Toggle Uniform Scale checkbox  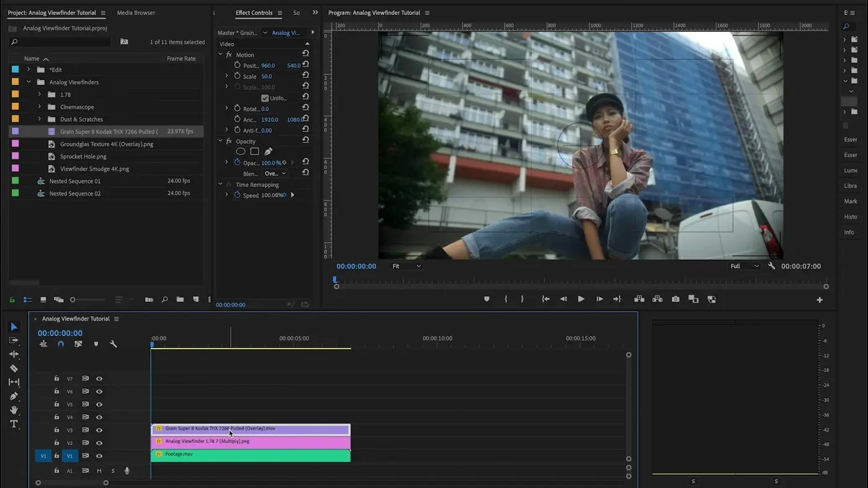click(x=265, y=98)
